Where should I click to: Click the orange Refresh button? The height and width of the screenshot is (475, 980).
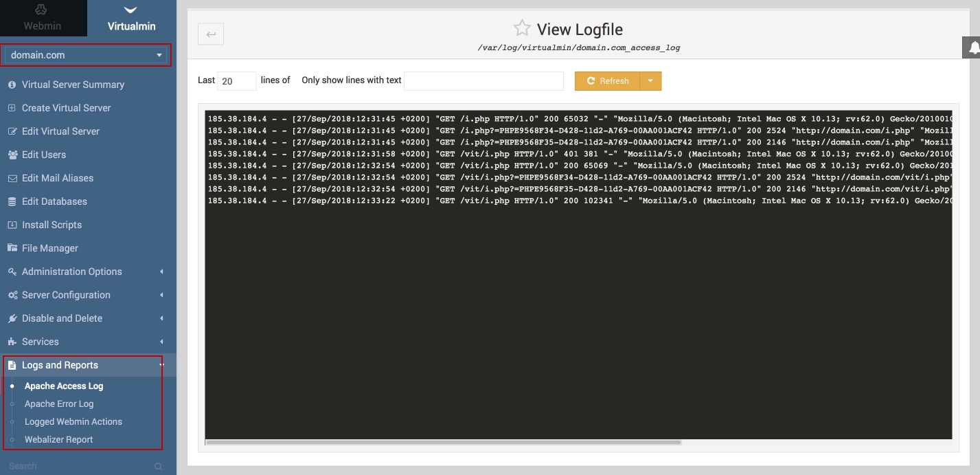tap(607, 81)
